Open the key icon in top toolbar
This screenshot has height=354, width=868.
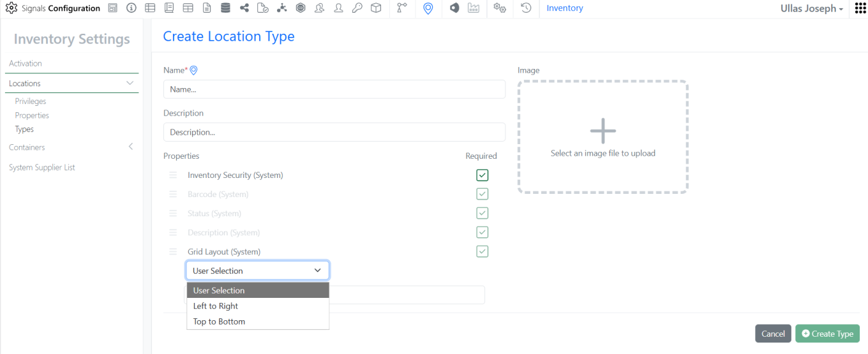coord(357,8)
